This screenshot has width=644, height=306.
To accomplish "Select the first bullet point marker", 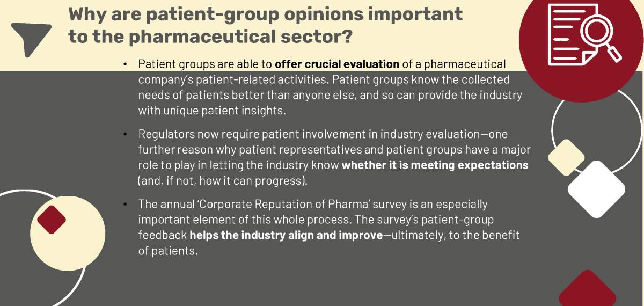I will [125, 64].
